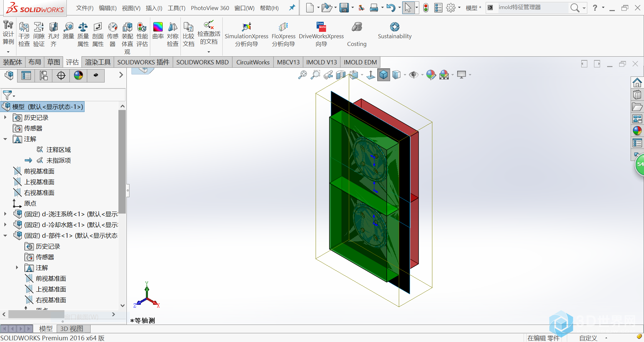The height and width of the screenshot is (342, 644).
Task: Click the Save icon in the title toolbar
Action: click(344, 8)
